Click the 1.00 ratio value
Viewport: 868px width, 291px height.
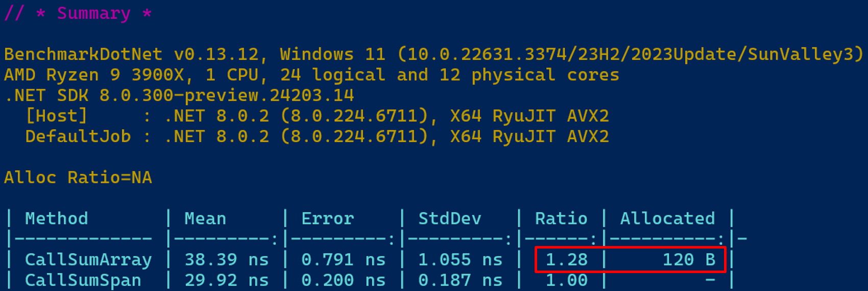pos(567,280)
